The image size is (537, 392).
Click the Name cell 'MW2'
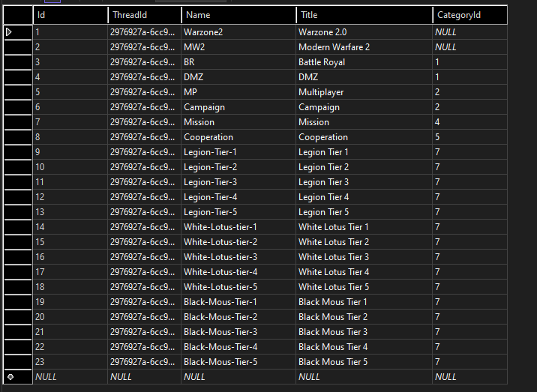(x=238, y=47)
